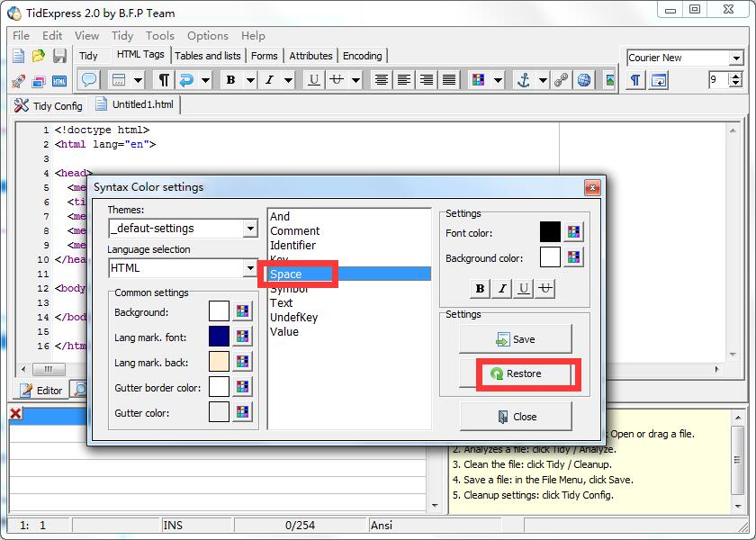Click the color palette icon in the toolbar
756x540 pixels.
pos(478,79)
